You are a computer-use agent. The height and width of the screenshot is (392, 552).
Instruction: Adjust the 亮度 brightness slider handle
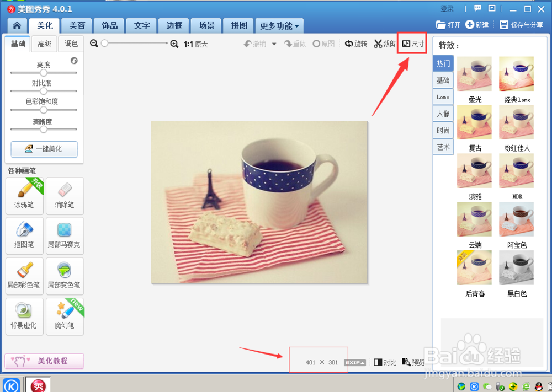click(43, 73)
